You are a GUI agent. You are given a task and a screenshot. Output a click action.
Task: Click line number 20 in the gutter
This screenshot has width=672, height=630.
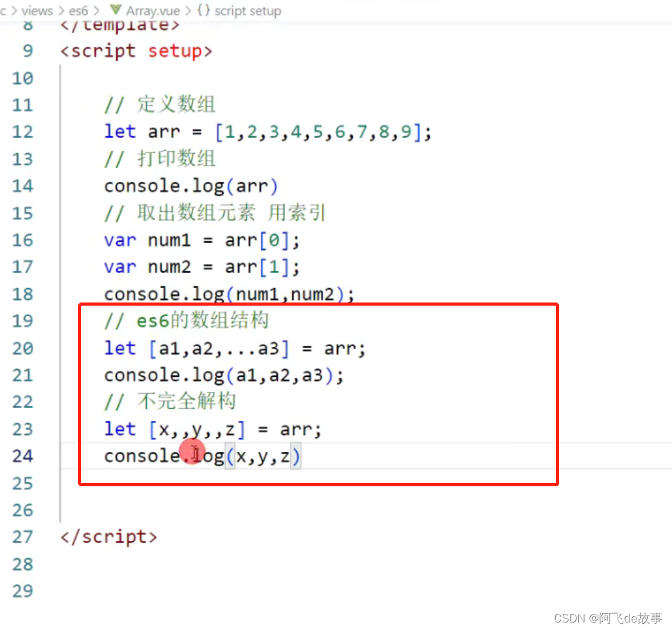click(x=22, y=348)
